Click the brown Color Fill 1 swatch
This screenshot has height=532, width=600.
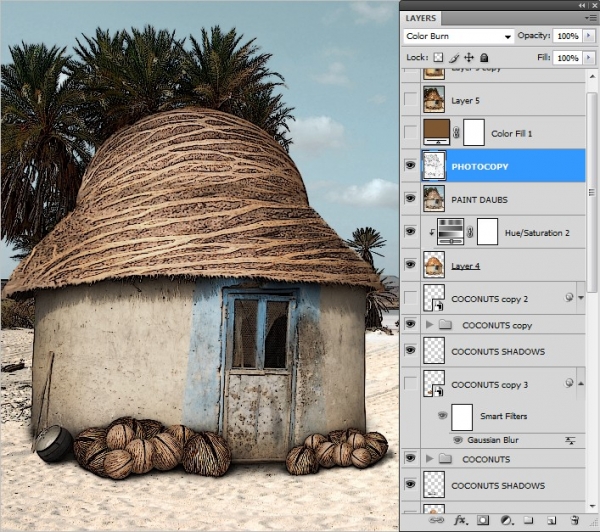pos(436,132)
